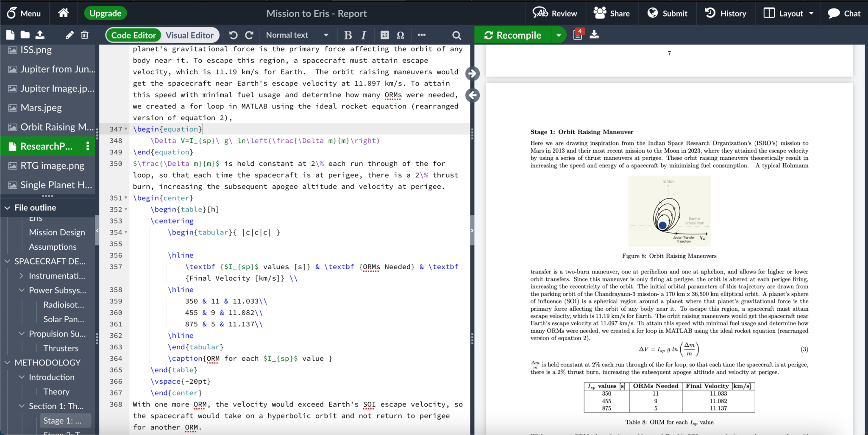Toggle italic formatting

364,35
